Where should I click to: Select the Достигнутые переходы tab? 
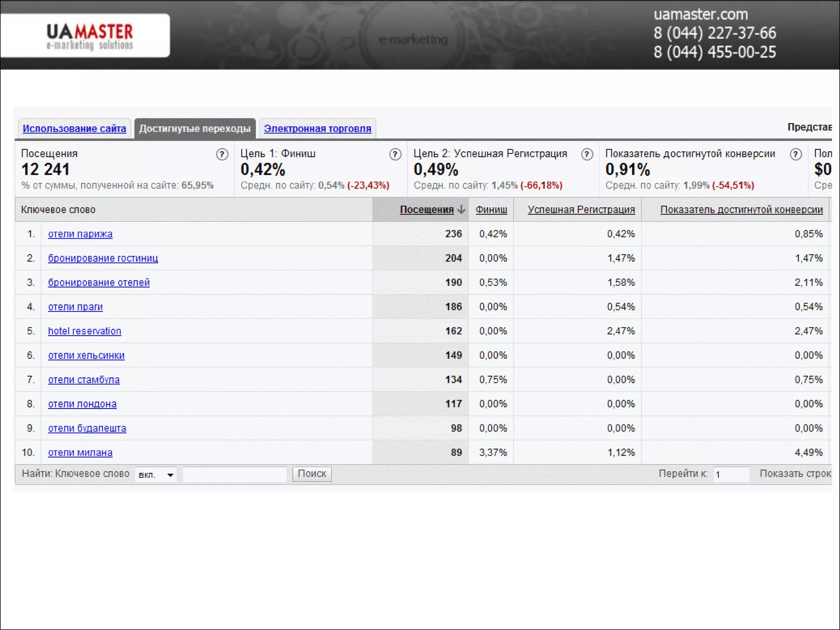click(x=195, y=128)
